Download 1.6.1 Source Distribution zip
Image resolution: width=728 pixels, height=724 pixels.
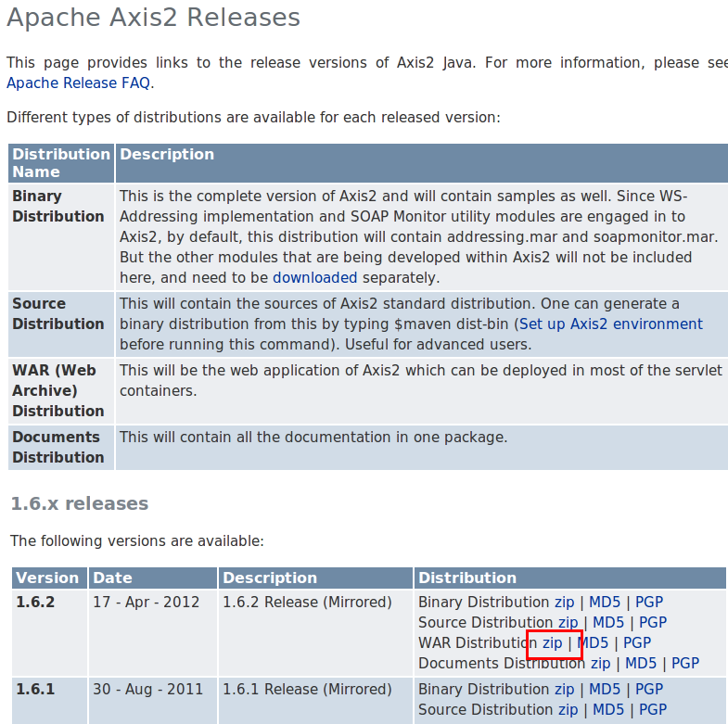[568, 709]
